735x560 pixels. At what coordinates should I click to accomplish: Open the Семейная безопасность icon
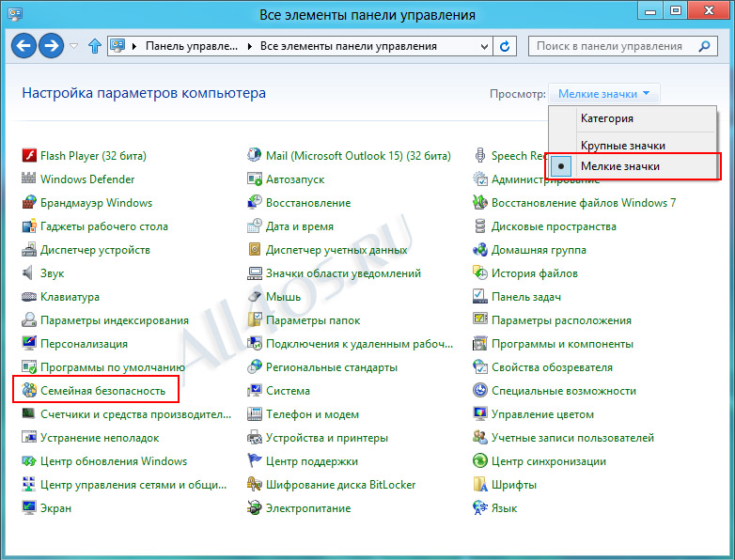tap(29, 390)
